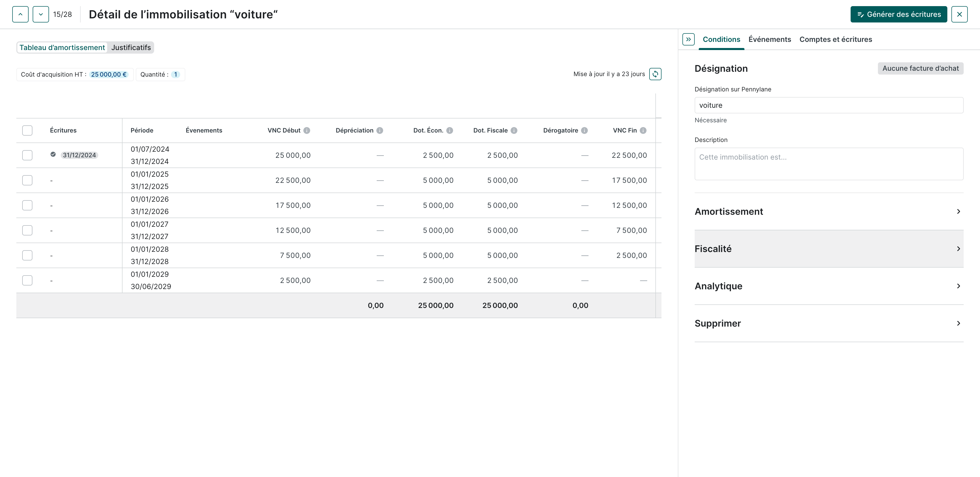
Task: Click the validated checkmark icon beside 31/12/2024
Action: point(53,154)
